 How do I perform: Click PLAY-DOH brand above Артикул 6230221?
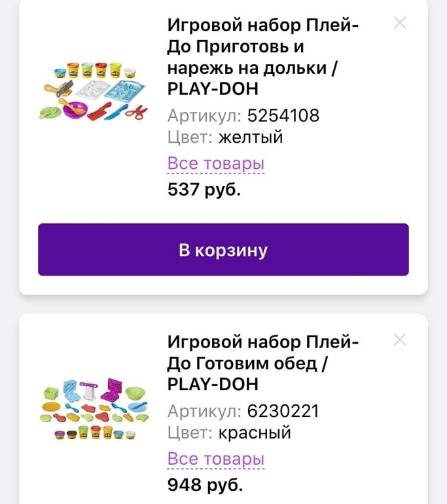tap(213, 384)
